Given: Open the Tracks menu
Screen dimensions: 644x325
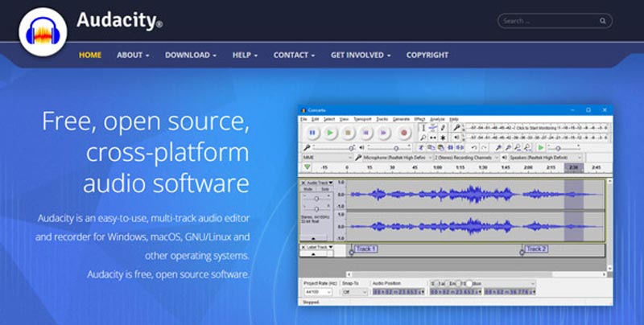Looking at the screenshot, I should pos(382,119).
